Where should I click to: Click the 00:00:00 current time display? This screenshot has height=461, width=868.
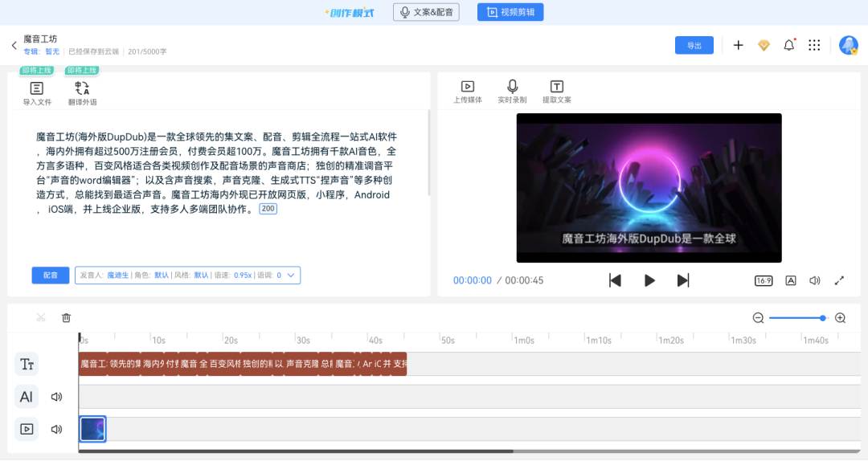[x=473, y=280]
